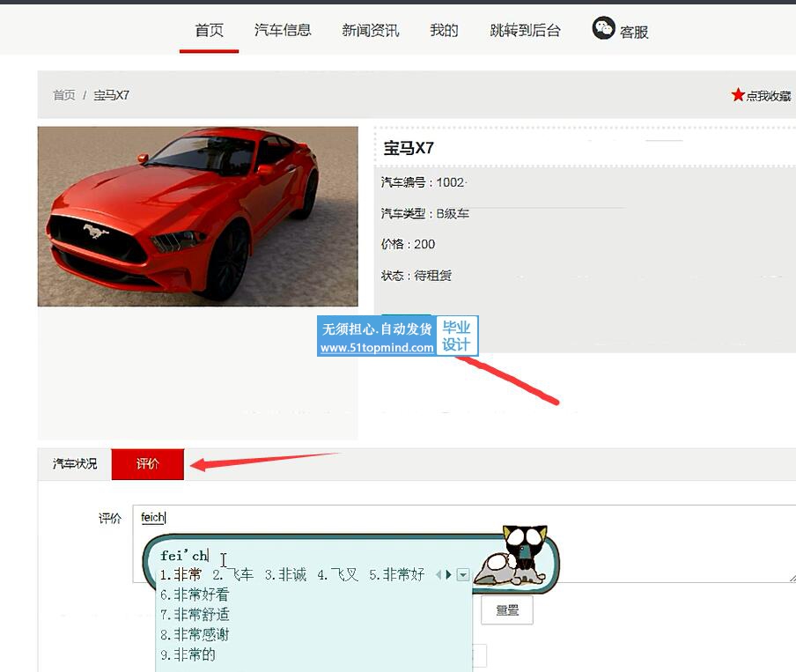Choose IME candidate 7.非常舒适
The width and height of the screenshot is (796, 672).
pos(195,615)
